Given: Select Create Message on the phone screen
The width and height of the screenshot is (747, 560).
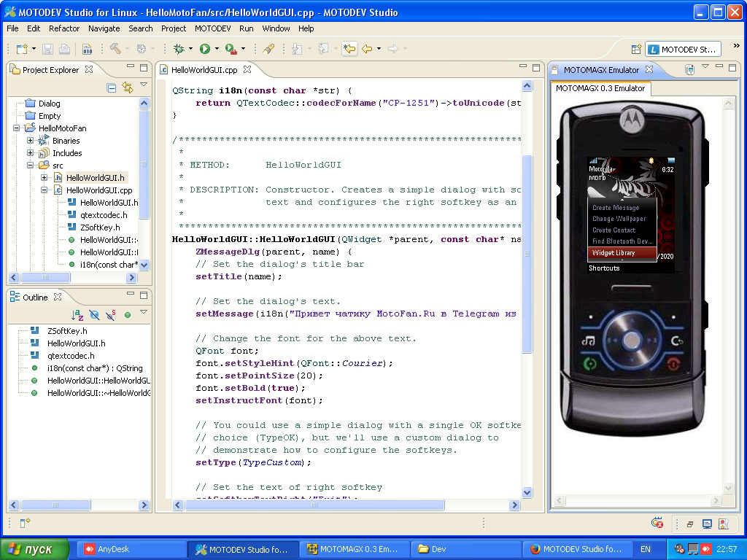Looking at the screenshot, I should [x=622, y=208].
